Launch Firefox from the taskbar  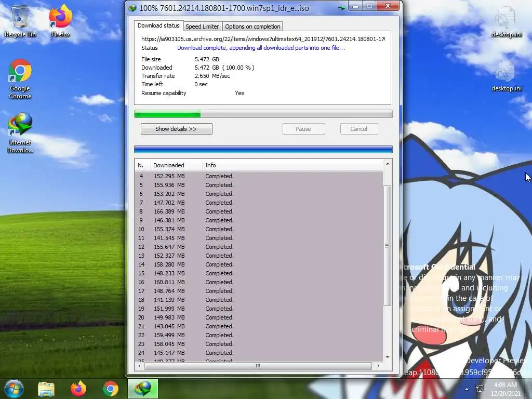pos(78,389)
